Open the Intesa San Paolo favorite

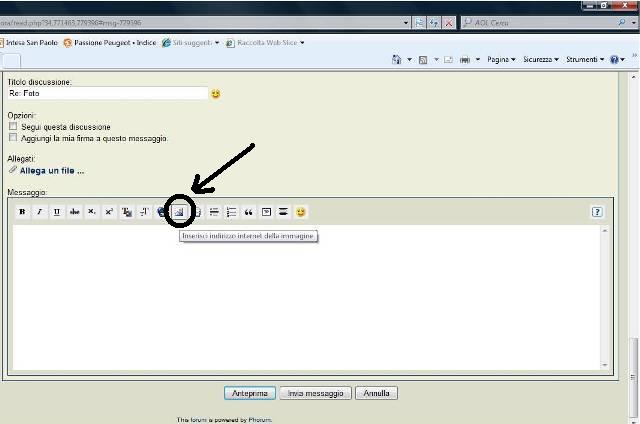[x=29, y=42]
